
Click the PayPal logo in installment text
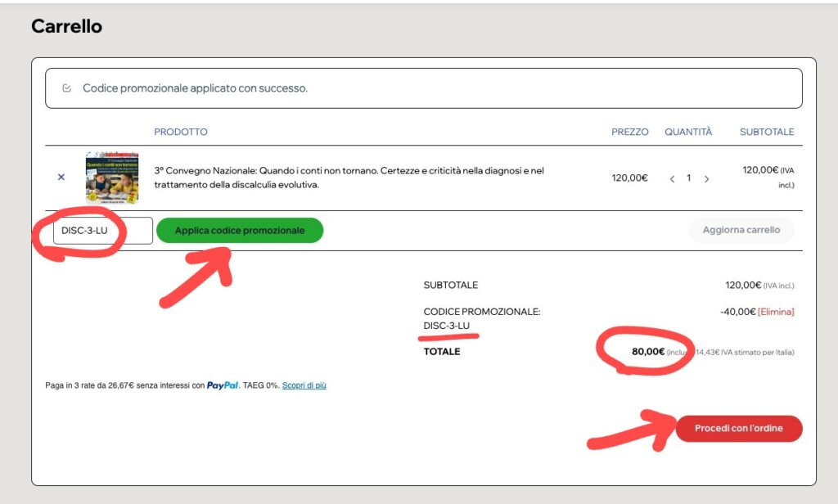223,385
